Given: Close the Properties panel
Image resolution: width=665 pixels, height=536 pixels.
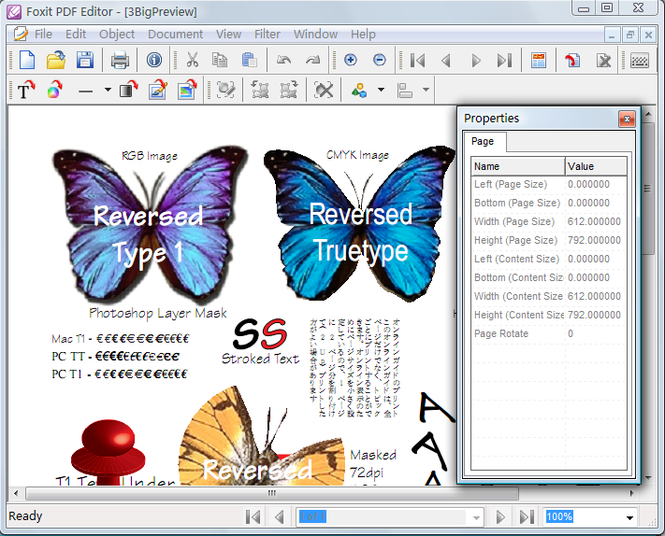Looking at the screenshot, I should (x=627, y=119).
